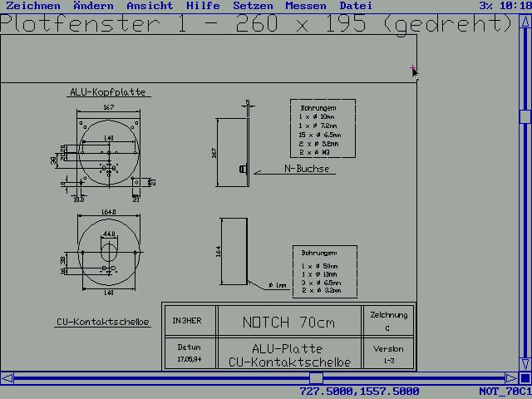Click the vertical 167 side view dimension
The width and height of the screenshot is (532, 399).
point(214,153)
